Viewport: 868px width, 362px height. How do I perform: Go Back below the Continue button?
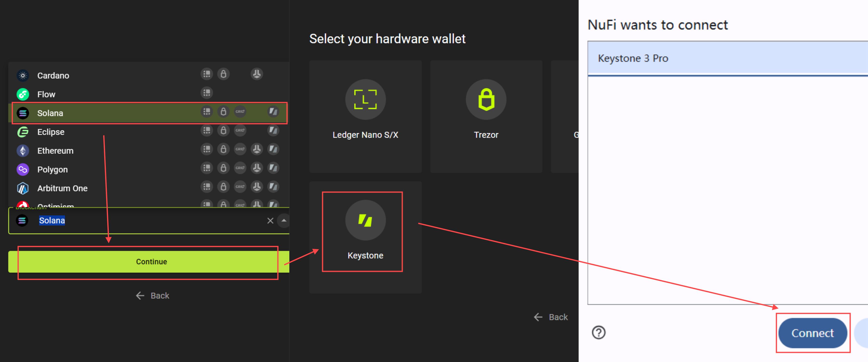tap(152, 296)
